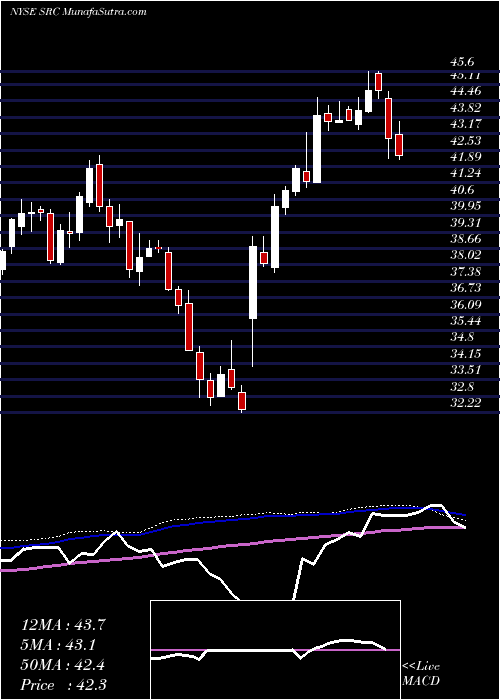The image size is (500, 700).
Task: Click the 45.6 price axis label
Action: point(463,63)
